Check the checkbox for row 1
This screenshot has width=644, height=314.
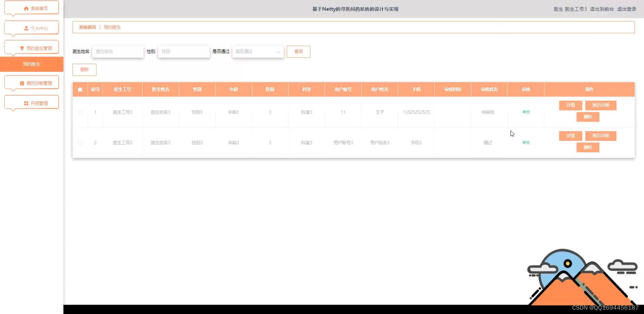click(80, 112)
